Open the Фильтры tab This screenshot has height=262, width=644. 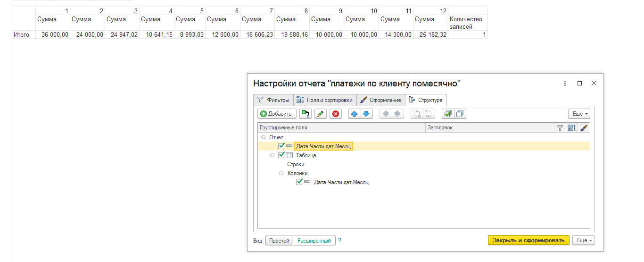coord(273,100)
